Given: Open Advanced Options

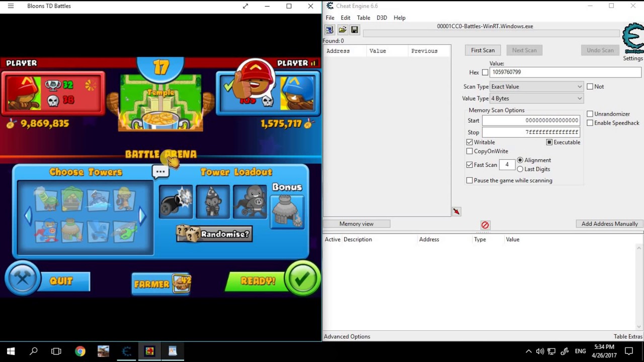Looking at the screenshot, I should point(347,336).
